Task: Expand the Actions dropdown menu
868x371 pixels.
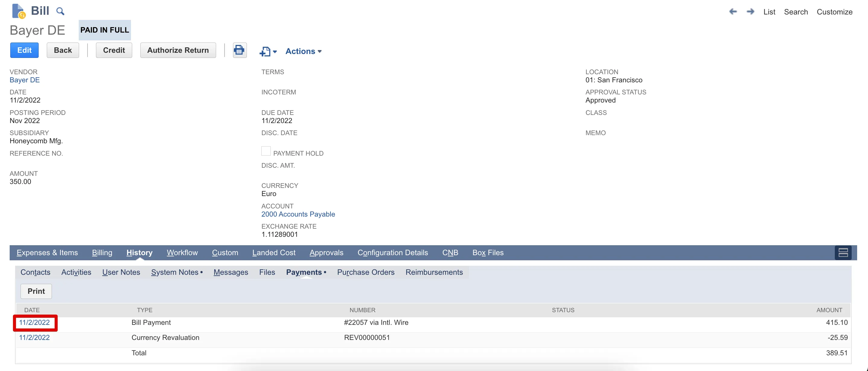Action: (304, 51)
